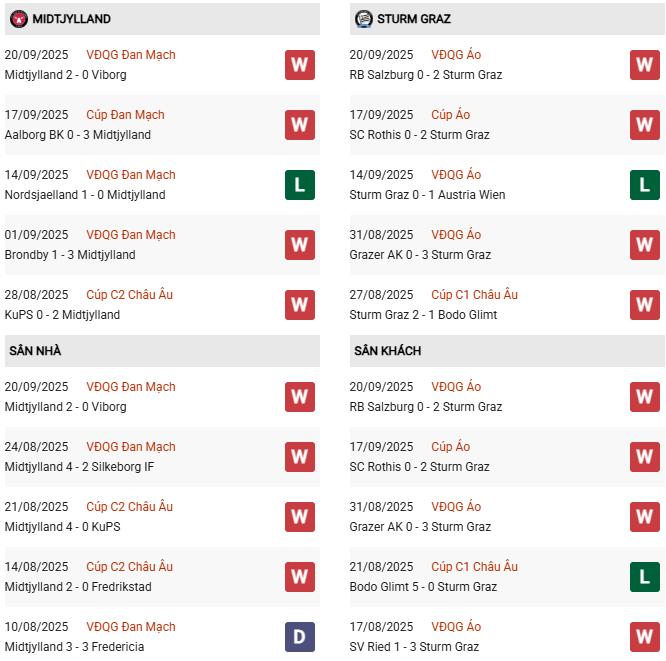
Task: Click Cúp Đan Mạch competition link
Action: tap(125, 115)
